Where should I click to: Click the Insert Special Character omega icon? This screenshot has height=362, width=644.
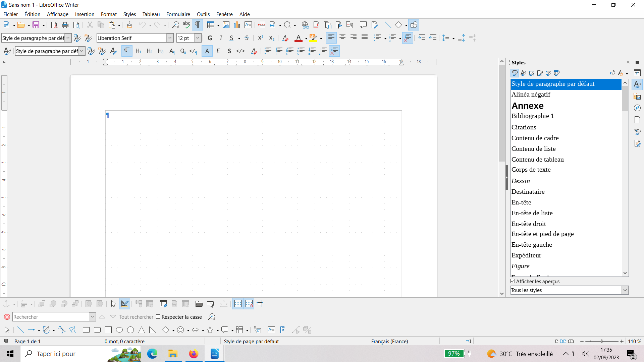287,25
